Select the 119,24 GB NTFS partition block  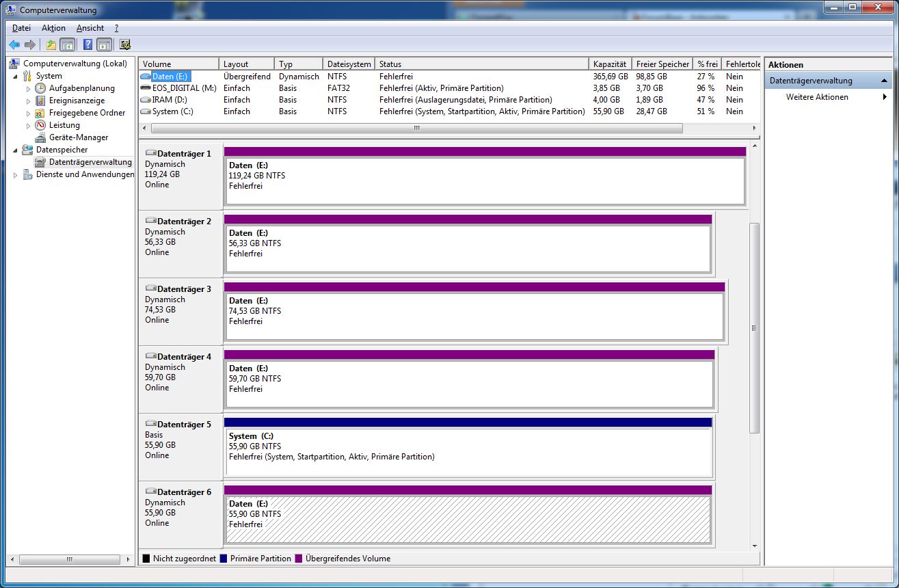click(485, 181)
